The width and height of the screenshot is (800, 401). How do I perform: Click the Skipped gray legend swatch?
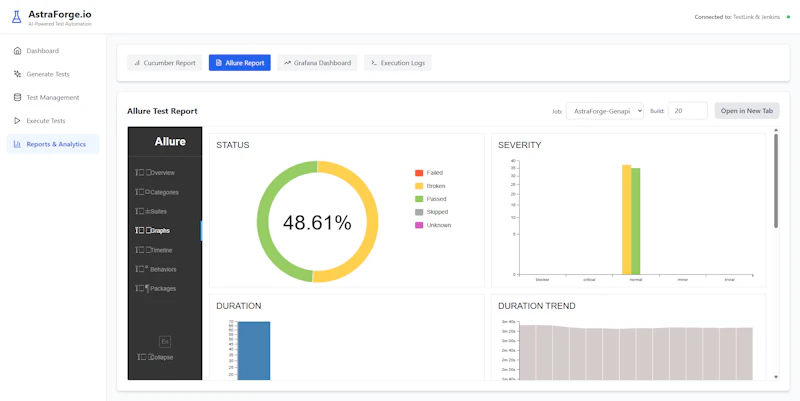pyautogui.click(x=419, y=212)
